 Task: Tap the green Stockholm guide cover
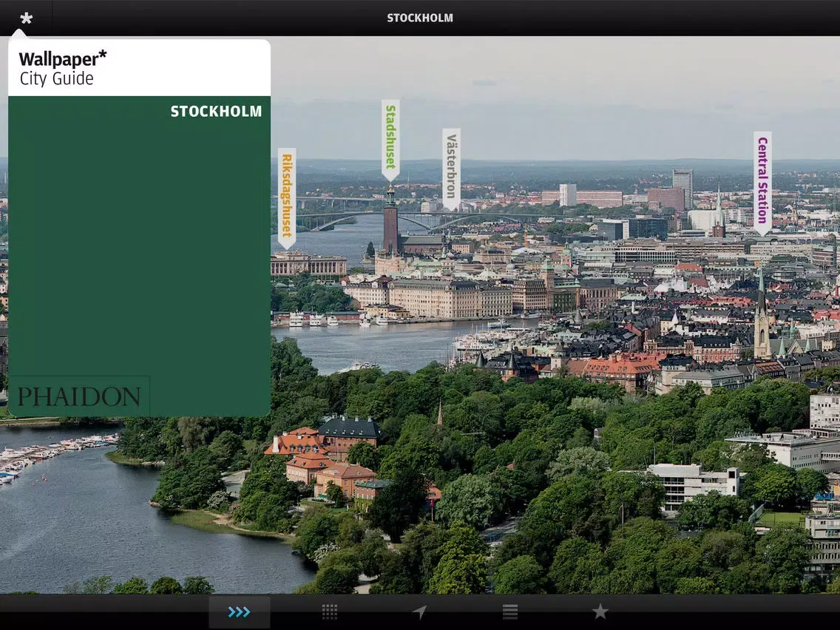click(x=139, y=256)
